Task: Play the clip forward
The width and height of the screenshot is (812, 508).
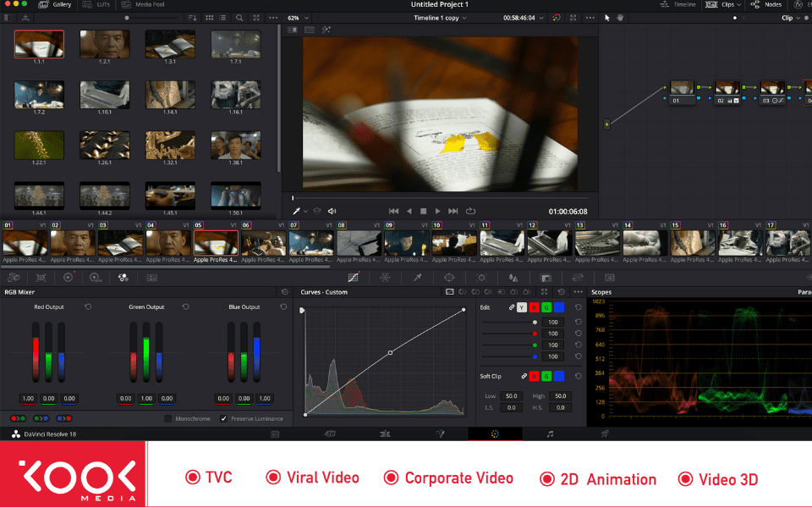Action: (437, 212)
